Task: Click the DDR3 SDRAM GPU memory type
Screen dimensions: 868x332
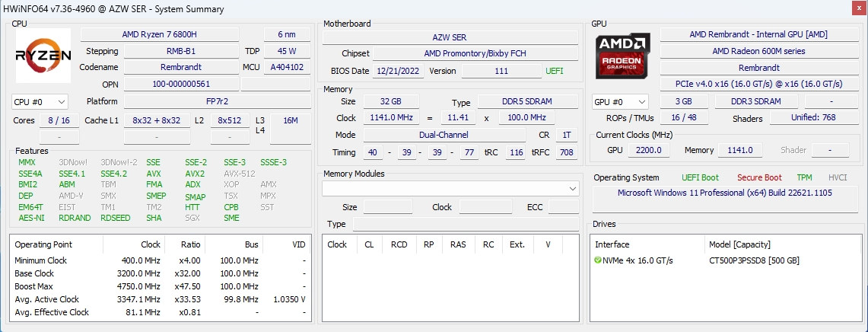Action: (756, 101)
